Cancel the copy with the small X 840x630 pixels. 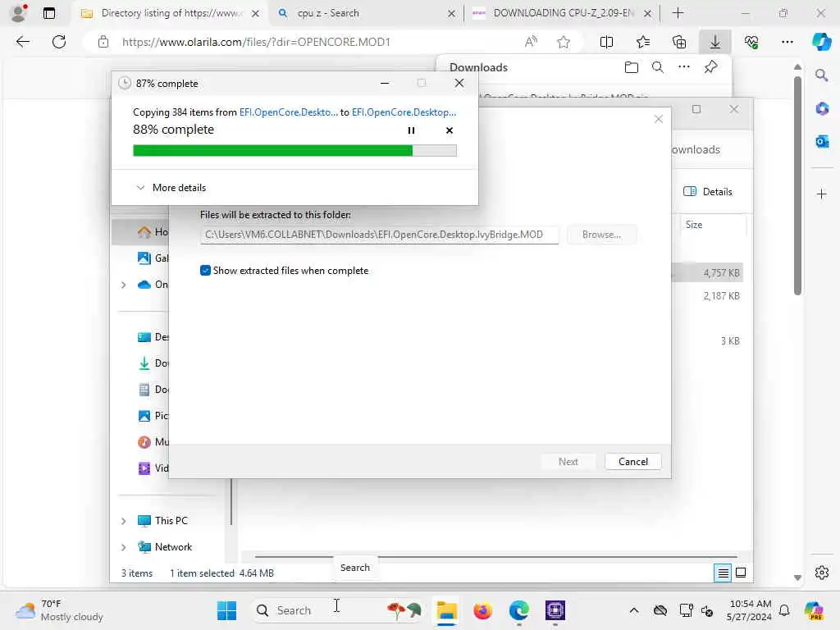449,130
